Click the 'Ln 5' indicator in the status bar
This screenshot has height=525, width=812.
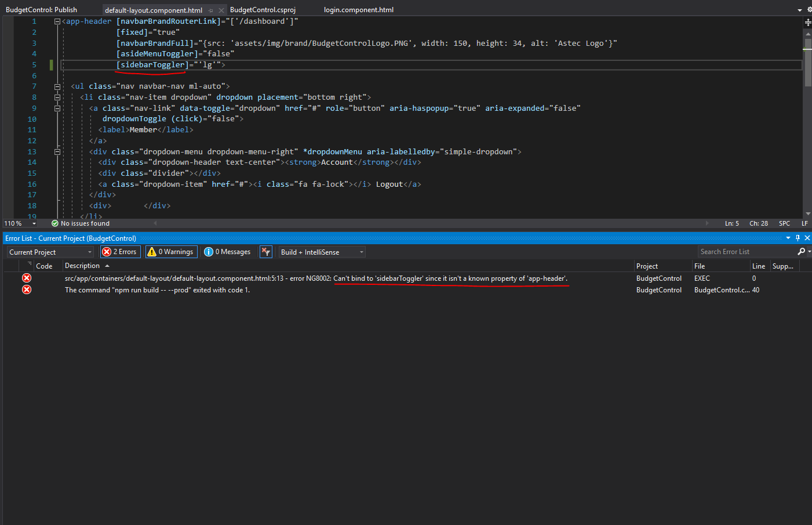(x=731, y=223)
